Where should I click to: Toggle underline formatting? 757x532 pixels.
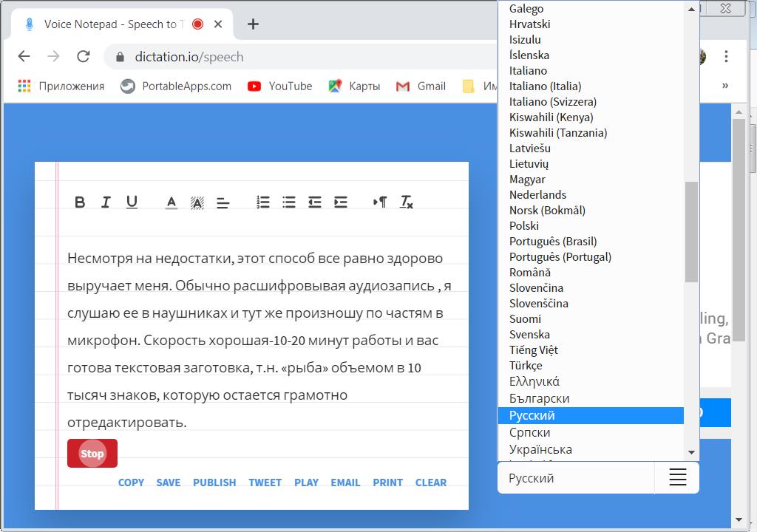pyautogui.click(x=132, y=202)
